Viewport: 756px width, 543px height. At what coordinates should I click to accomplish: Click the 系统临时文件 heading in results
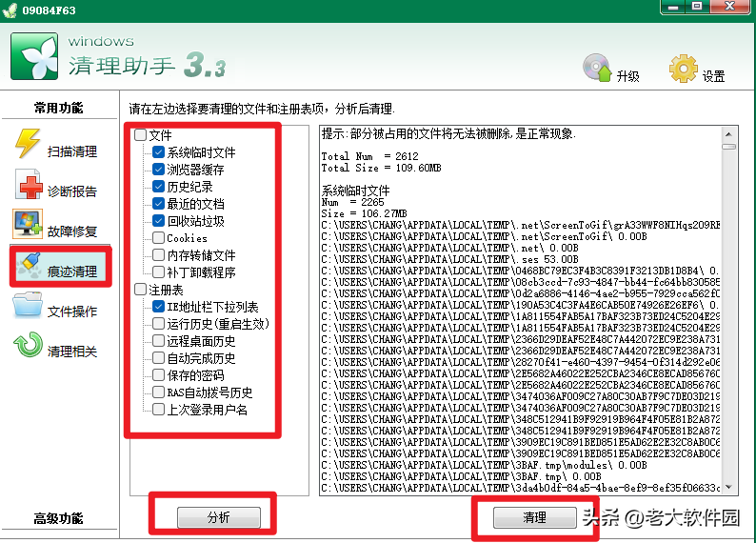pyautogui.click(x=355, y=191)
